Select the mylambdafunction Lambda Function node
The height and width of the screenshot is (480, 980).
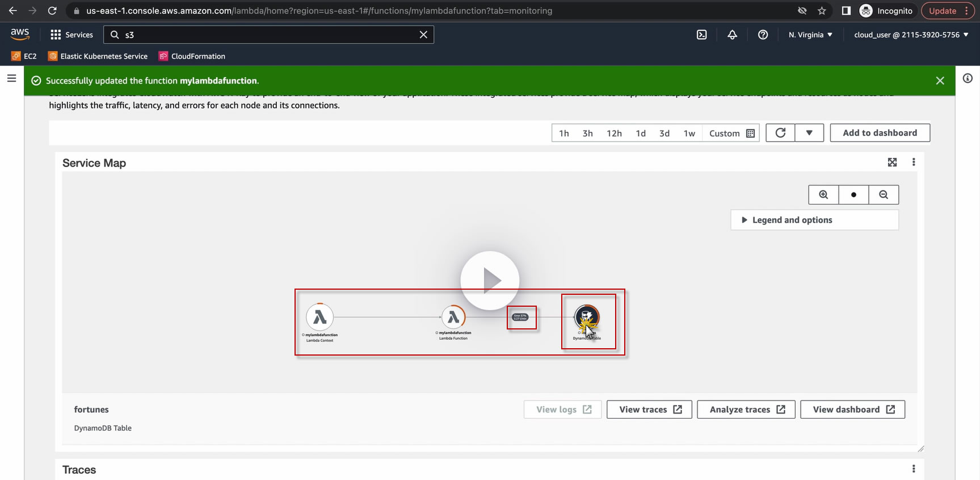[453, 317]
